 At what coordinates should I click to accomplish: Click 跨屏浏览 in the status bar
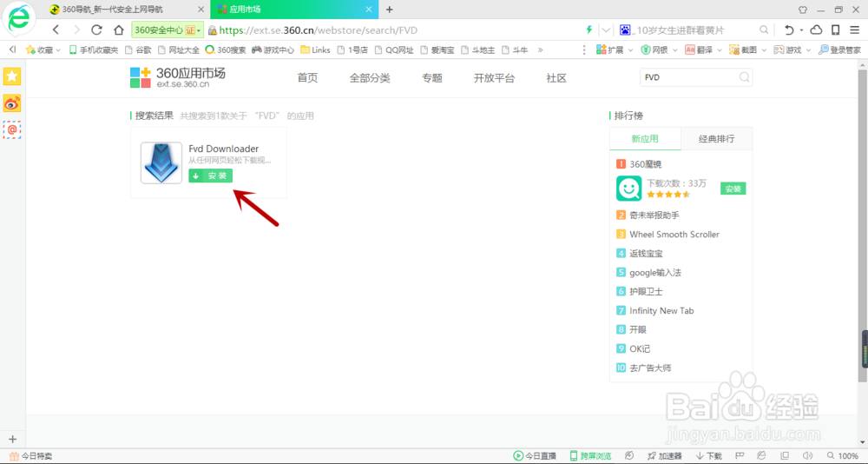coord(590,456)
